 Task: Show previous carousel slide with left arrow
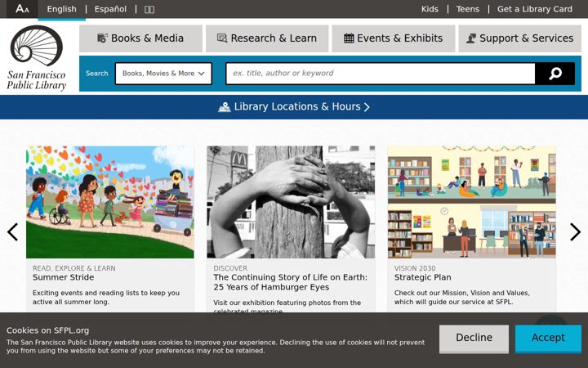[12, 231]
